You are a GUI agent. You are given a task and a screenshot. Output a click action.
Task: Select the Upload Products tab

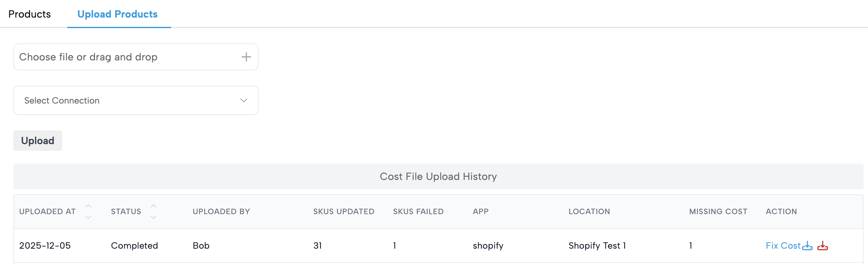(117, 14)
